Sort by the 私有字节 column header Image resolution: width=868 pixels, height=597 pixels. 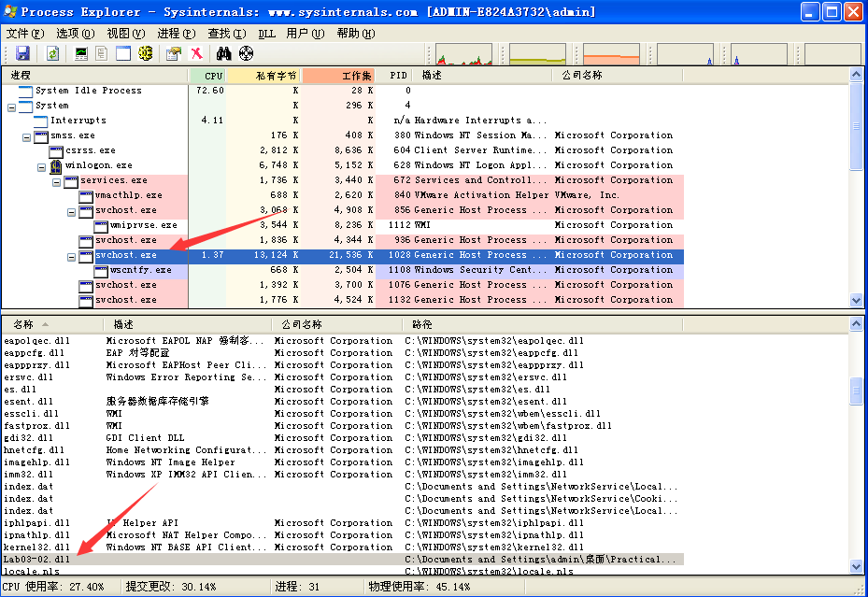pos(264,76)
